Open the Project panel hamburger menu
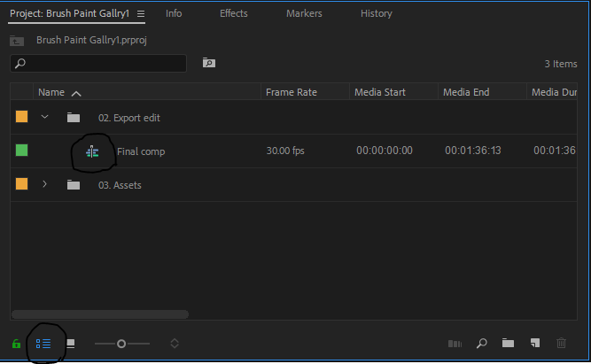 [x=141, y=13]
